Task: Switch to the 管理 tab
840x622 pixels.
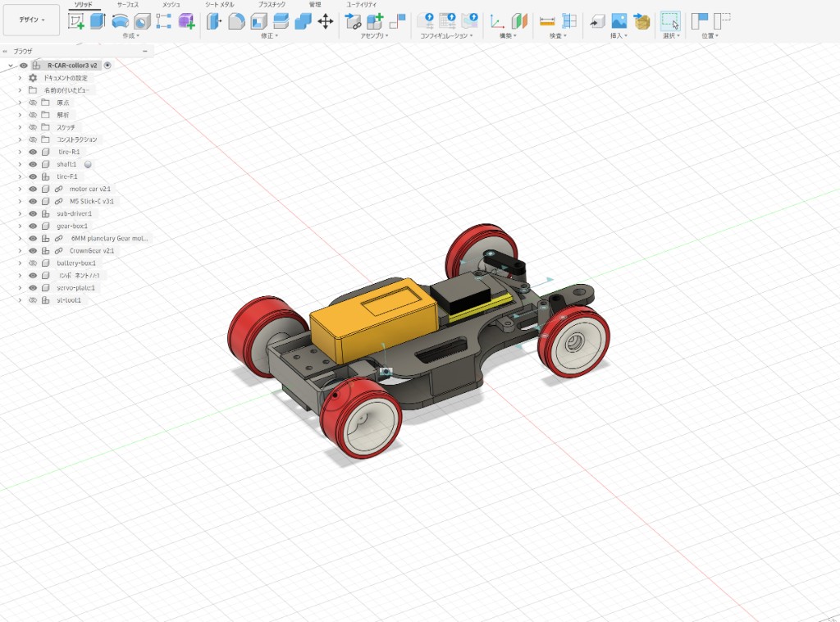Action: pos(315,4)
